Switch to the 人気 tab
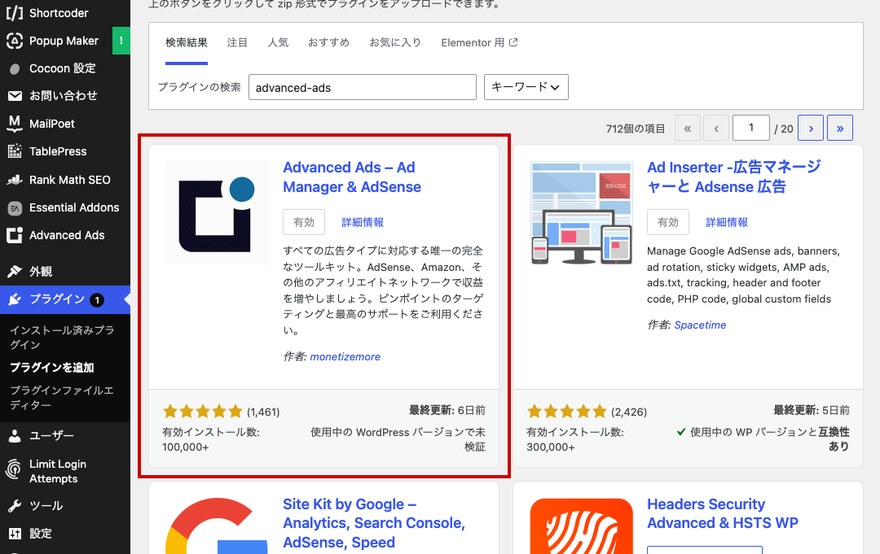 pos(278,43)
